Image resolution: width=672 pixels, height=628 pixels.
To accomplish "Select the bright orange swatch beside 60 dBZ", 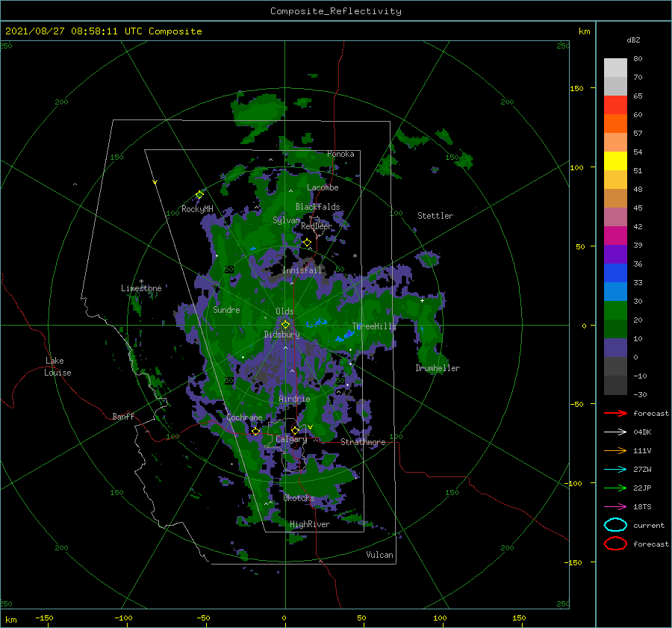I will (615, 124).
